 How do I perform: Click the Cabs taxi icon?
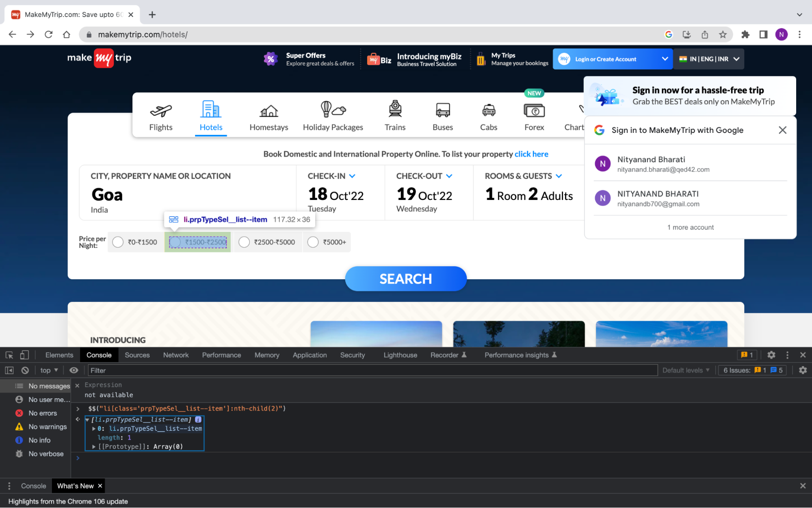489,110
